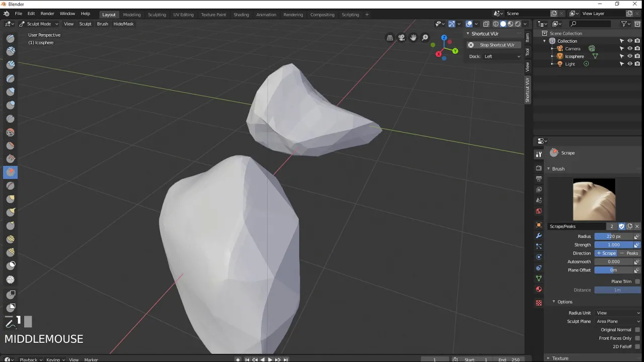Open Render properties tab
The height and width of the screenshot is (362, 644).
pos(539,168)
